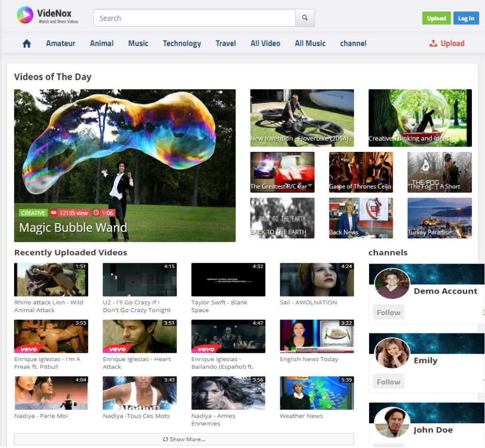The image size is (485, 448).
Task: Open the Turkey Paradise thumbnail
Action: (439, 218)
